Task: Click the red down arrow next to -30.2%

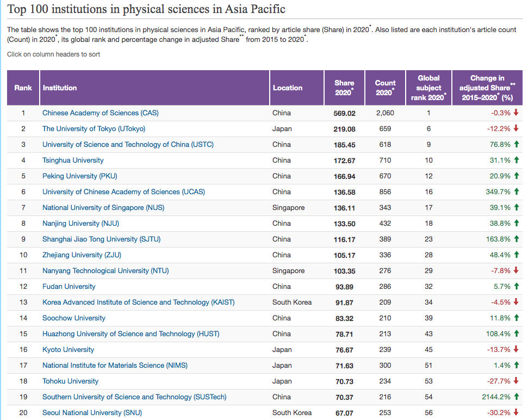Action: 516,413
